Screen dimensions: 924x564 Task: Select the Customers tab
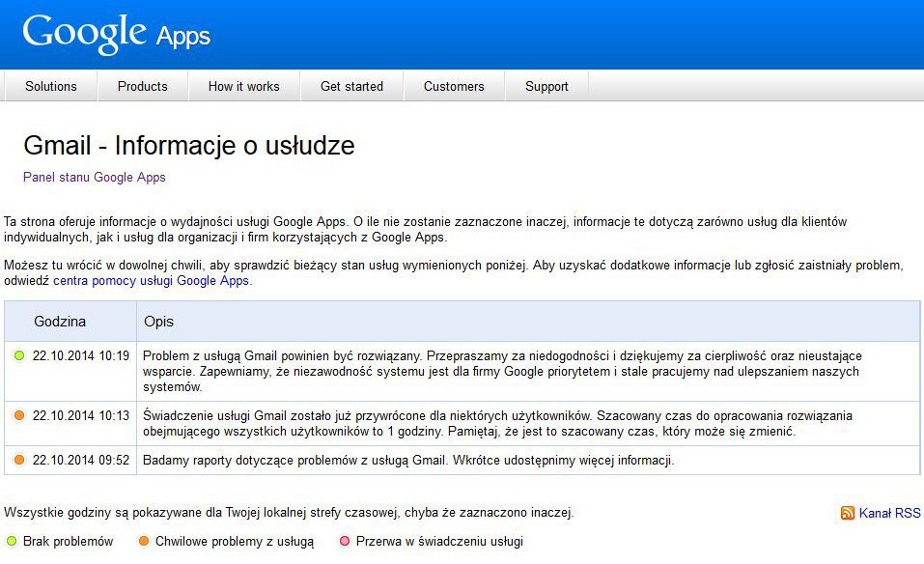tap(454, 86)
